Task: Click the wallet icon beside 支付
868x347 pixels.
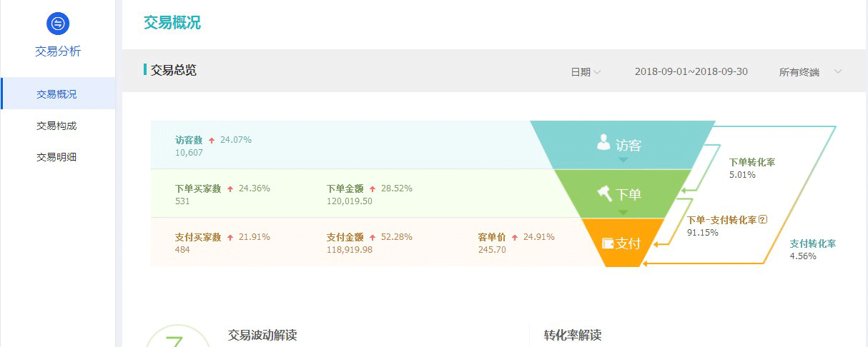Action: (x=608, y=243)
